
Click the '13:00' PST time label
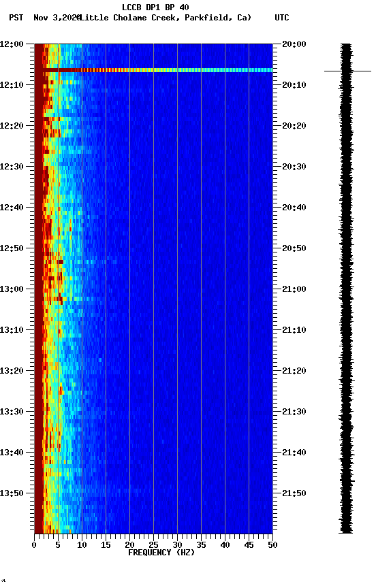pos(12,289)
